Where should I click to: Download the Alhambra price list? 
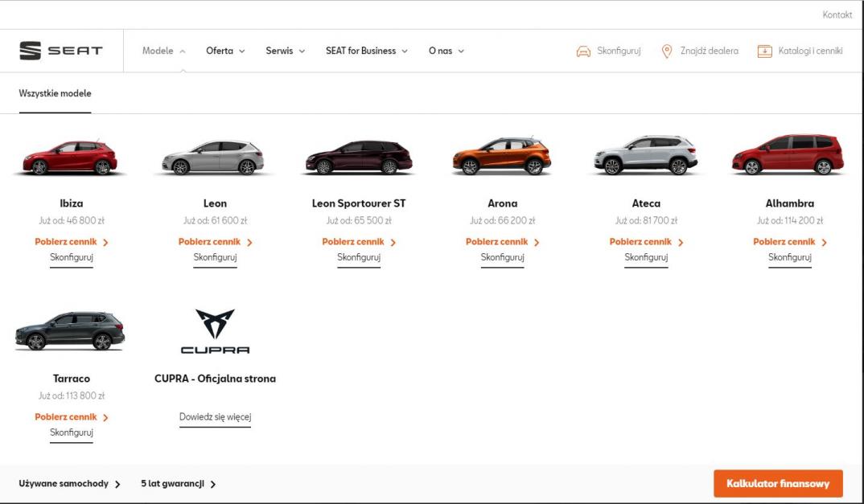click(x=784, y=242)
